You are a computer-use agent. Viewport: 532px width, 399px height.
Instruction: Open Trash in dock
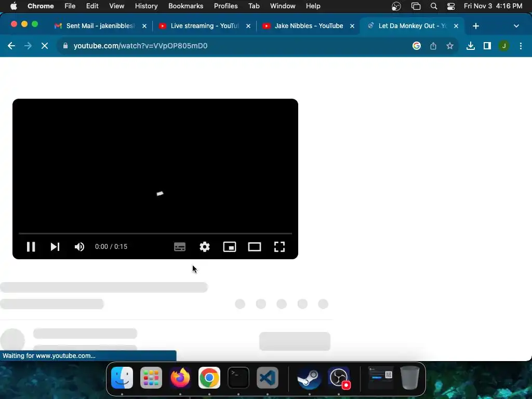pos(410,378)
